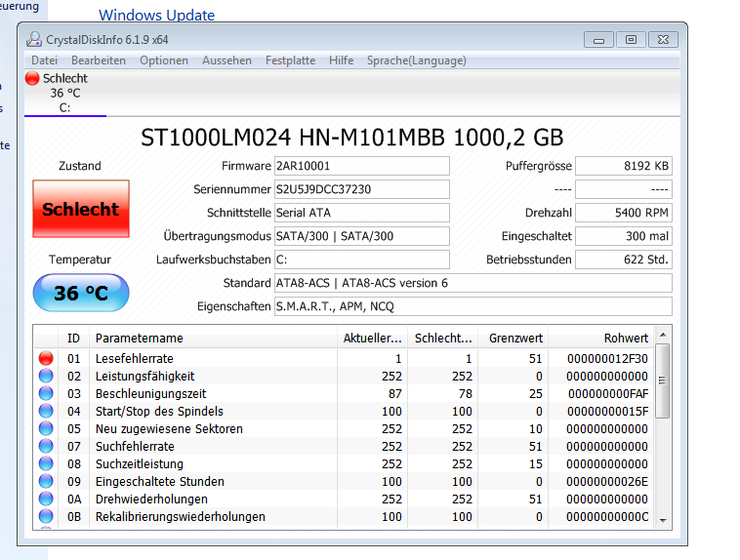The image size is (740, 560).
Task: Select the Leistungsfähigkeit row name
Action: (144, 376)
